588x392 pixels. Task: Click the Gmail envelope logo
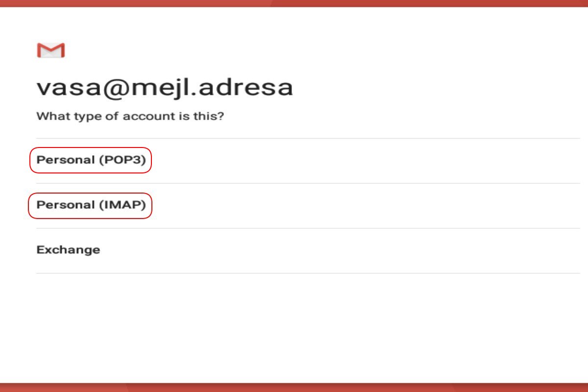51,50
